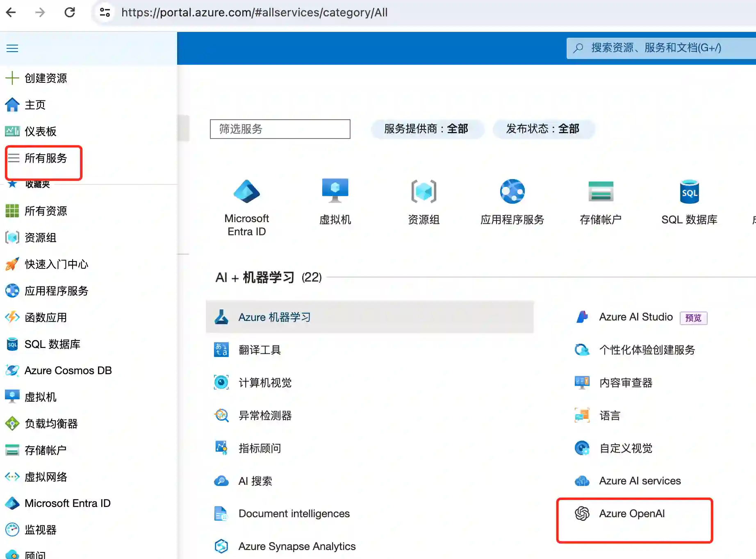The height and width of the screenshot is (559, 756).
Task: Select 创建资源 in the sidebar
Action: [46, 78]
